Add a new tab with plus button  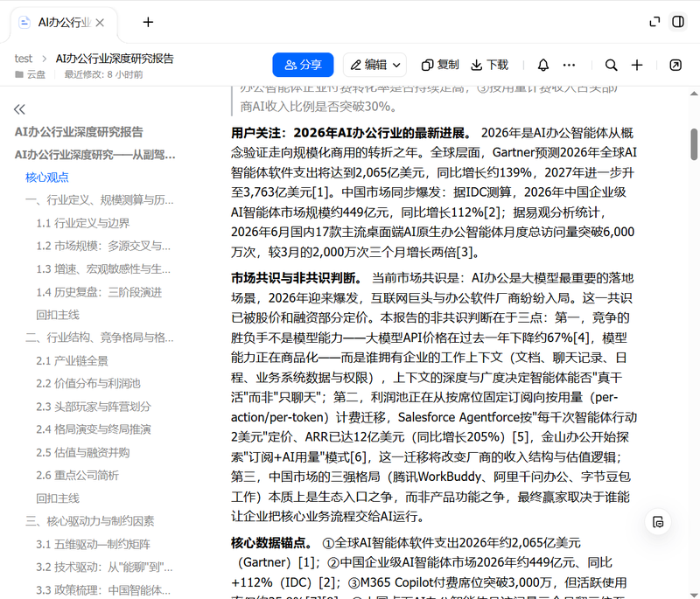click(x=148, y=22)
